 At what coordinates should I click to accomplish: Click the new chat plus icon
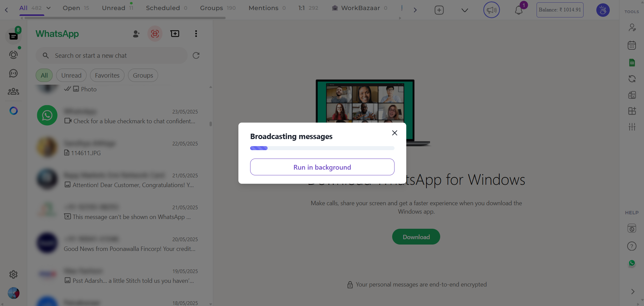point(175,34)
